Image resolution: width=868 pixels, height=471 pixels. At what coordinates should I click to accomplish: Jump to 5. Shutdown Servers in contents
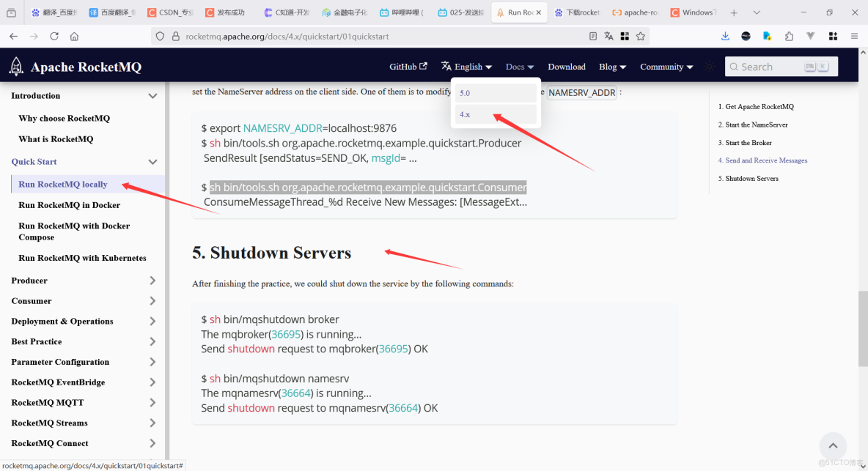748,179
